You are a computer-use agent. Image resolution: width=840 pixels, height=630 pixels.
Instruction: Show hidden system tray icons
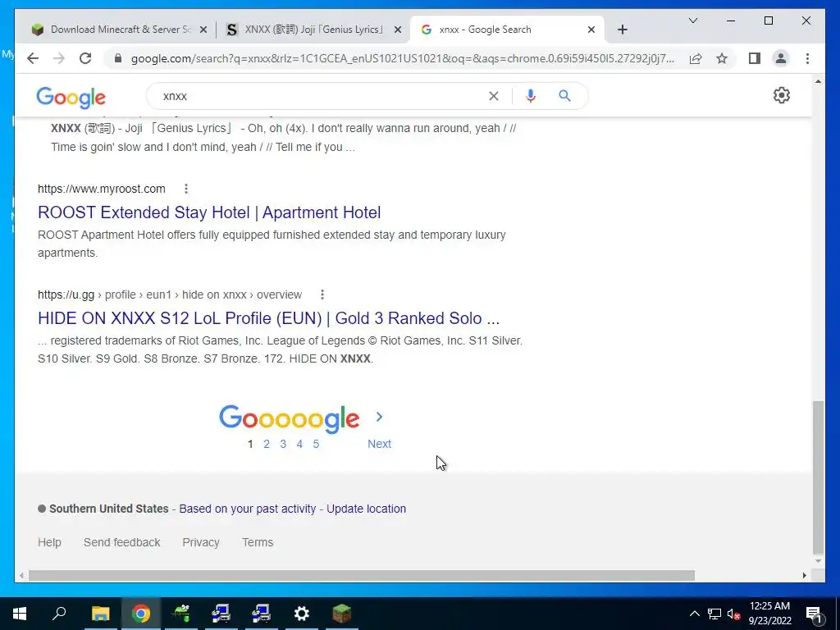[x=694, y=614]
